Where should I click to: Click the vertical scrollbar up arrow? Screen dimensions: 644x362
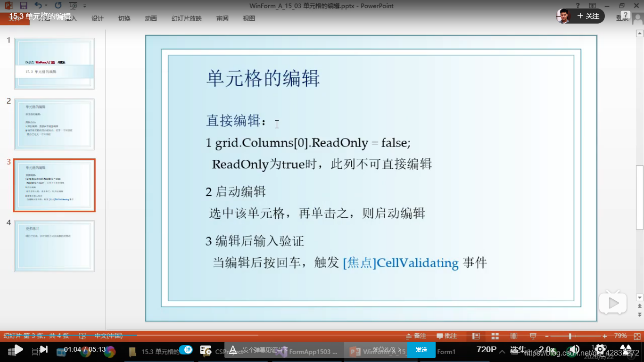(640, 33)
